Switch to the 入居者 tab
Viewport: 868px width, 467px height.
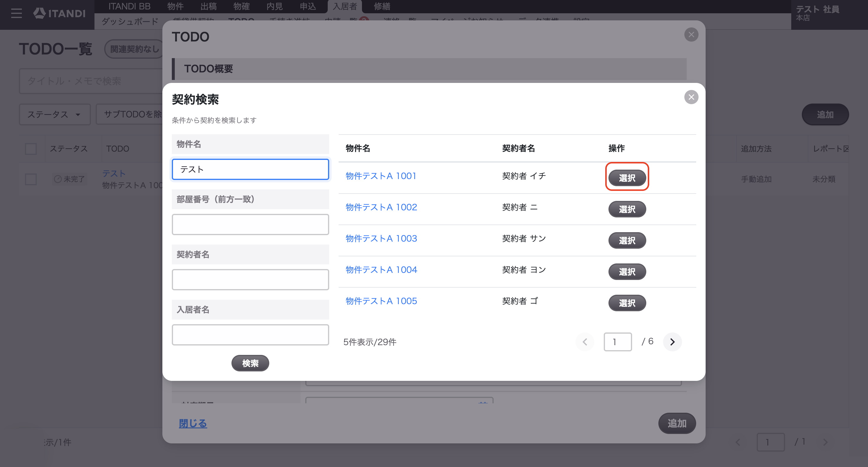tap(345, 6)
